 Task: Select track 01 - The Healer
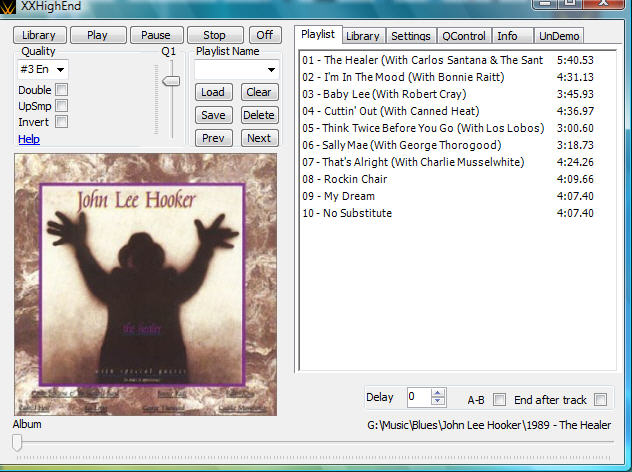[x=448, y=60]
